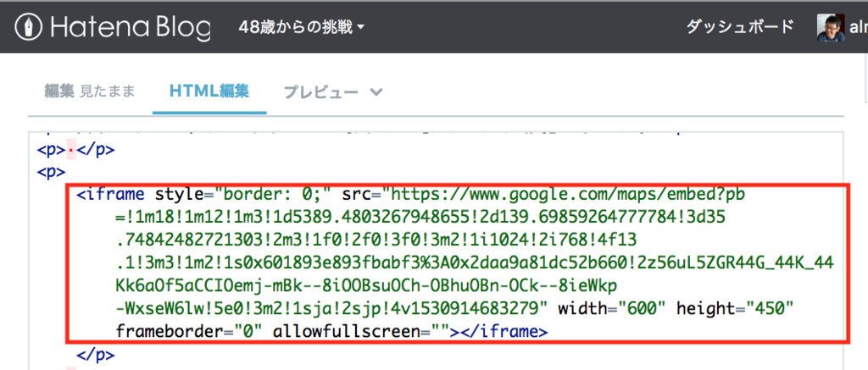The height and width of the screenshot is (370, 868).
Task: Switch to the 編集 見たまま tab
Action: click(89, 91)
